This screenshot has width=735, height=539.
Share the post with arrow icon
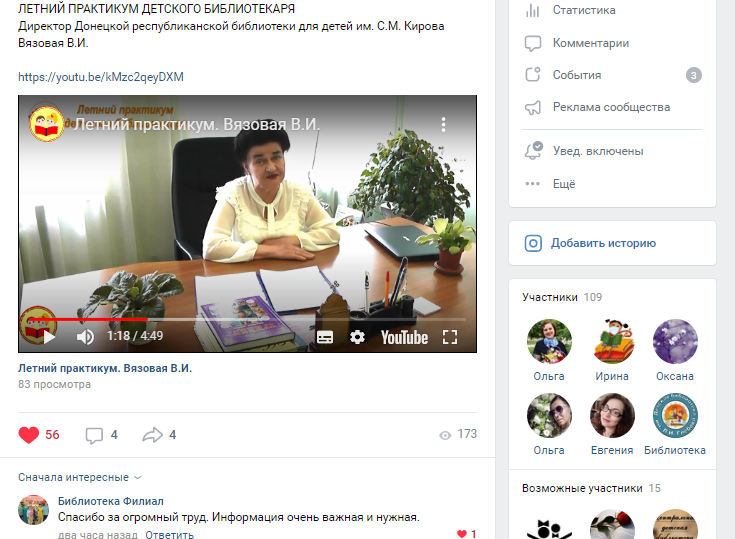152,435
